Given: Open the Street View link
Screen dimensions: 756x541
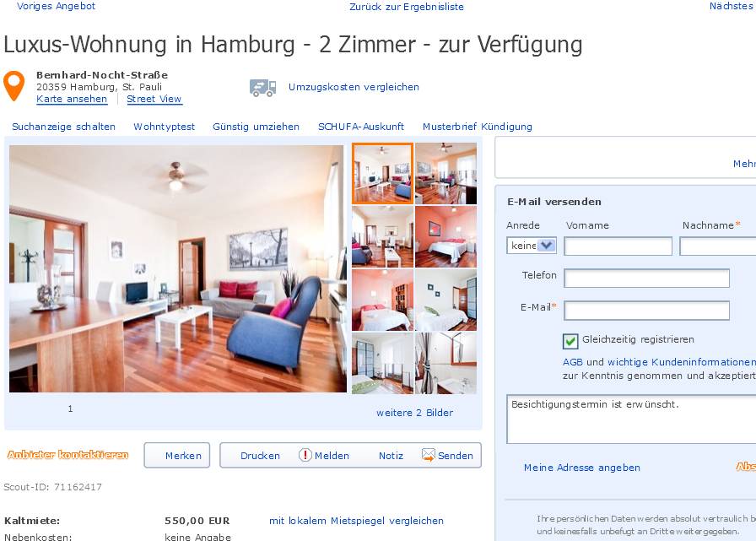Looking at the screenshot, I should 154,99.
